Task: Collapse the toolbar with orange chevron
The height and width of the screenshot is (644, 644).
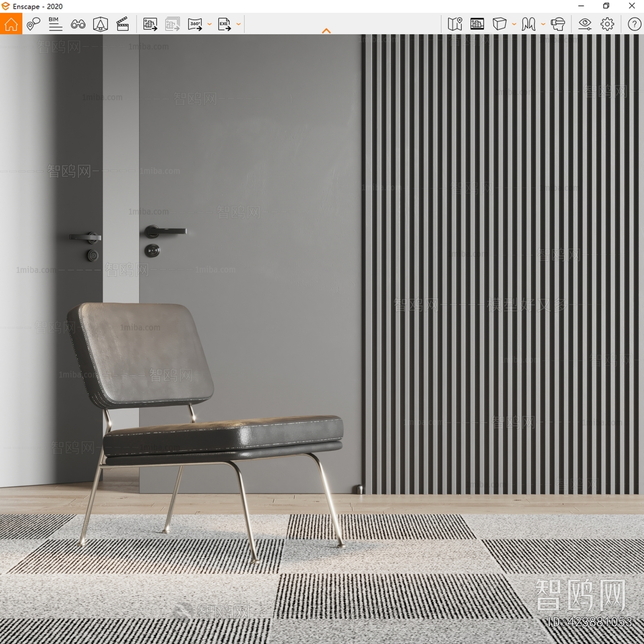Action: (x=326, y=31)
